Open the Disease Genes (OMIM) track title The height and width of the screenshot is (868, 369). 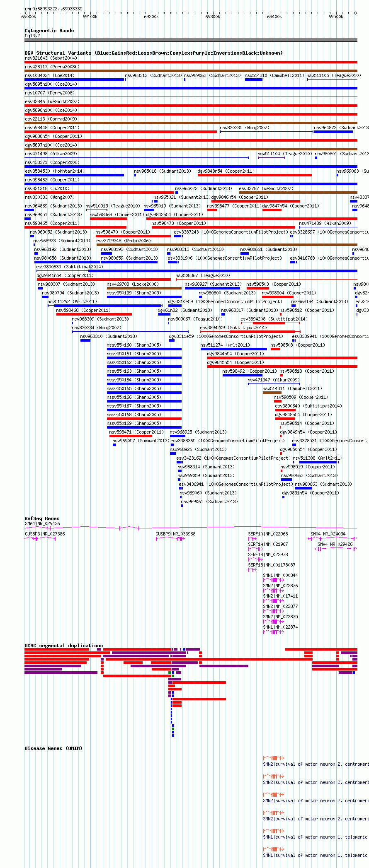pyautogui.click(x=53, y=748)
